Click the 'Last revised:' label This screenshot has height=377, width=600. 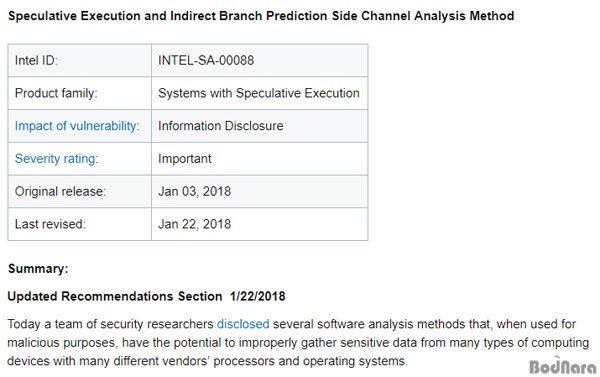[x=50, y=224]
